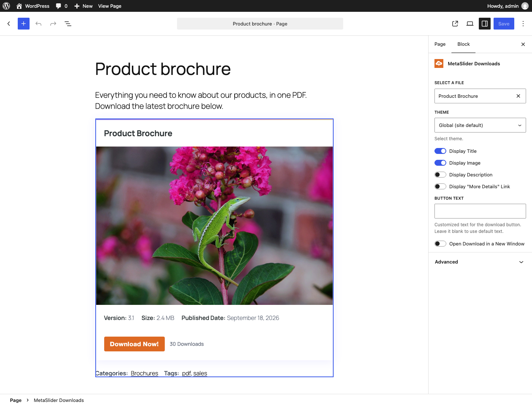Click the intro paragraph about the PDF
Screen dimensions: 532x406
point(201,100)
